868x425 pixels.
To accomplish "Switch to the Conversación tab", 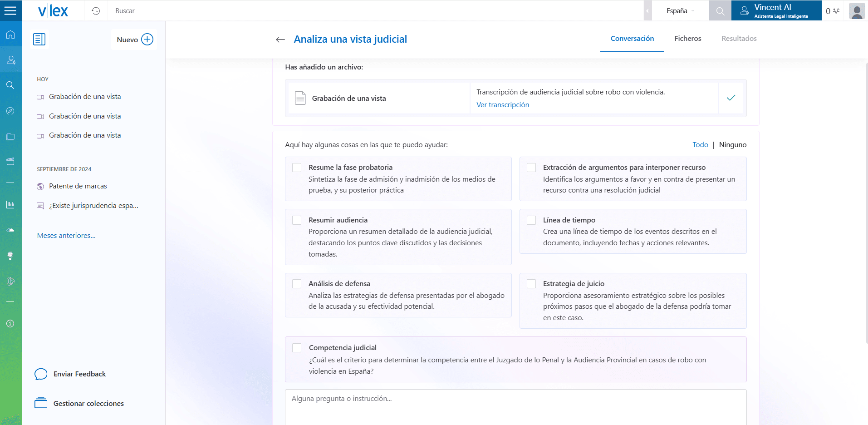I will pyautogui.click(x=632, y=39).
